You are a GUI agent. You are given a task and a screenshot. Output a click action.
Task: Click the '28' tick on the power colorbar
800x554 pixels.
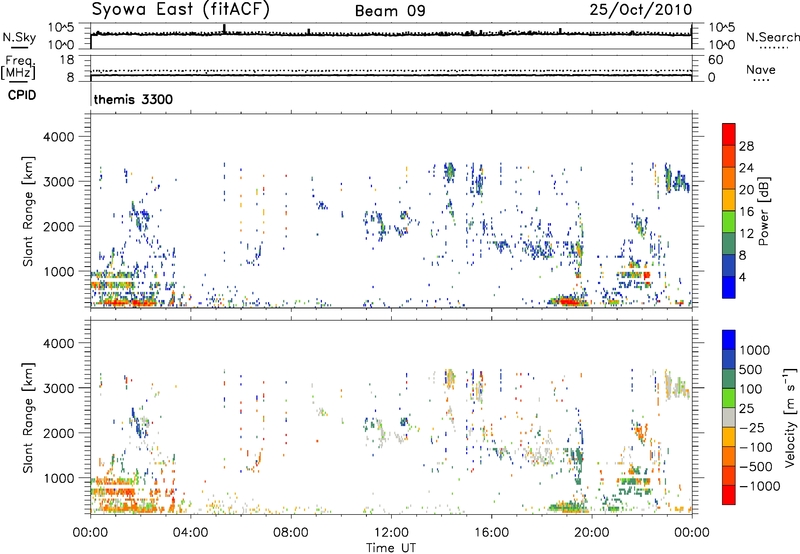[x=746, y=146]
